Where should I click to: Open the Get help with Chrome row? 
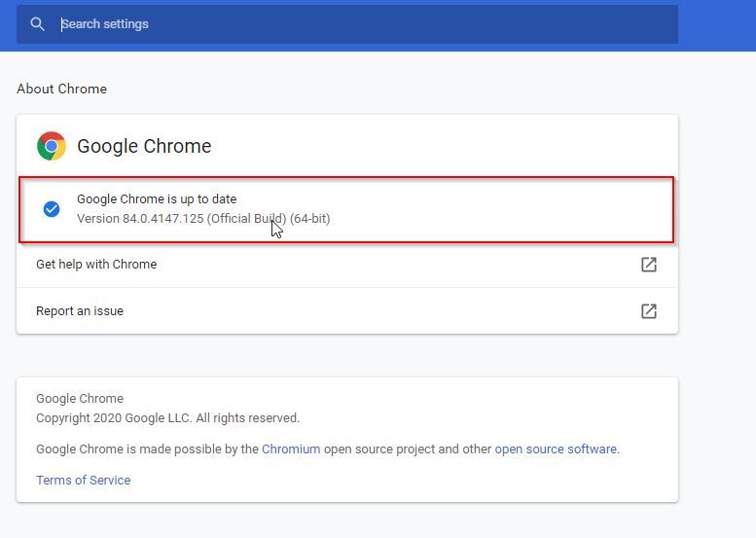pos(347,265)
